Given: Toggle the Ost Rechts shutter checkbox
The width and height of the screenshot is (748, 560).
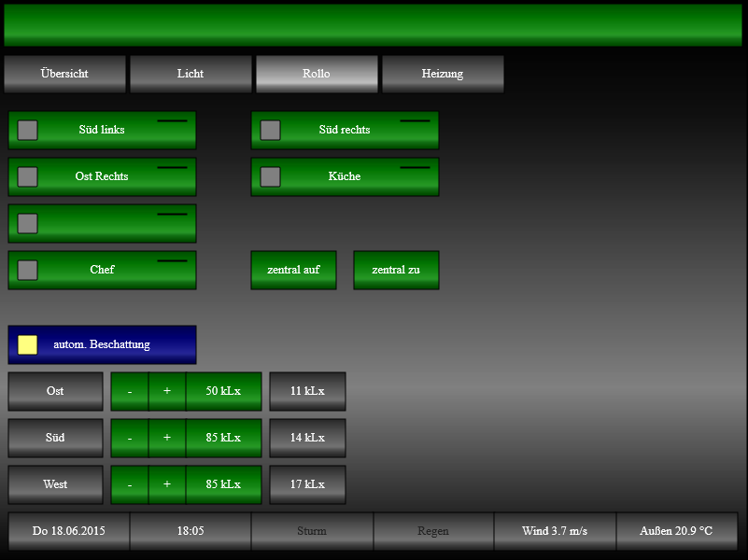Looking at the screenshot, I should click(x=28, y=176).
